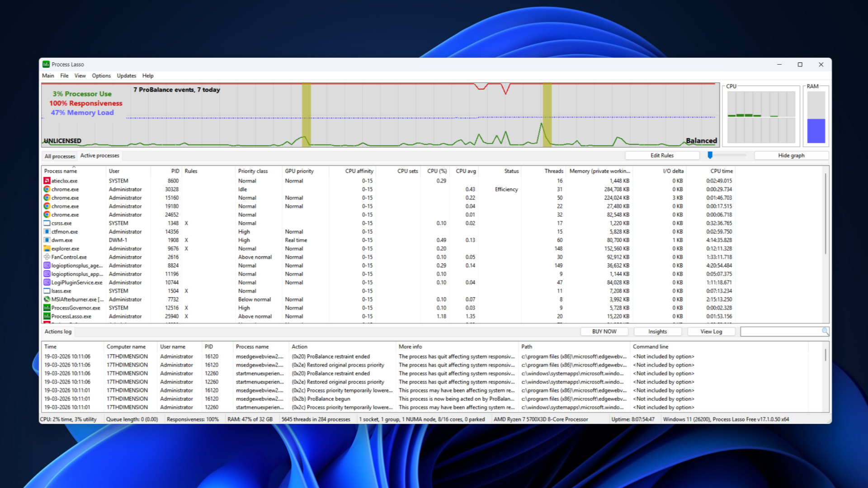Open the Options menu
Screen dimensions: 868x488
[x=101, y=76]
